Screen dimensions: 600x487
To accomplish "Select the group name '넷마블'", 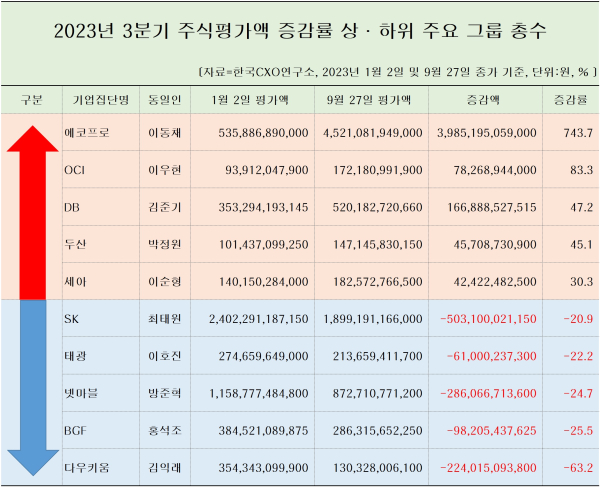I will point(81,393).
